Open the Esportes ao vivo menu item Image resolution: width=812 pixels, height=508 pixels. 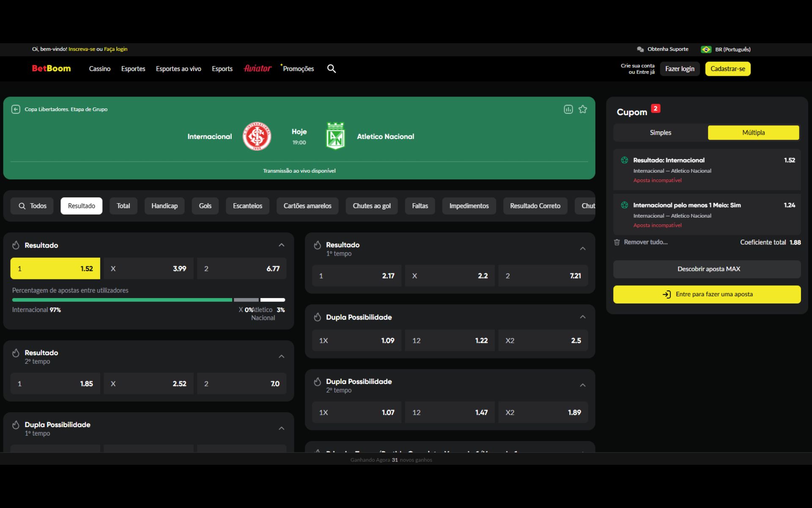pyautogui.click(x=178, y=69)
